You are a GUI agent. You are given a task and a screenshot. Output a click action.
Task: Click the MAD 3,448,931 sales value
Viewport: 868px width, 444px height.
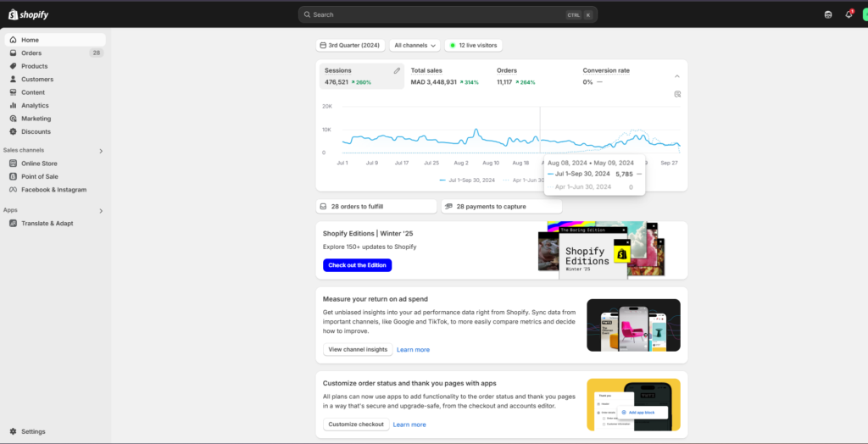point(433,82)
